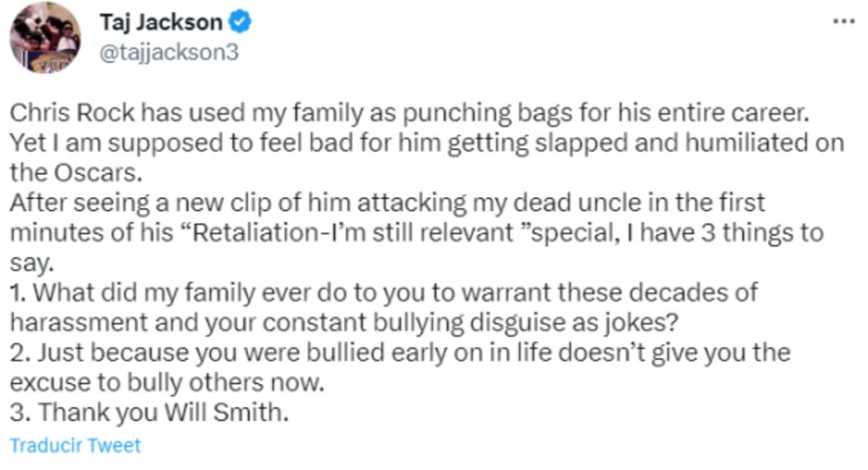Click point 1 starting "What did my family"

tap(383, 292)
